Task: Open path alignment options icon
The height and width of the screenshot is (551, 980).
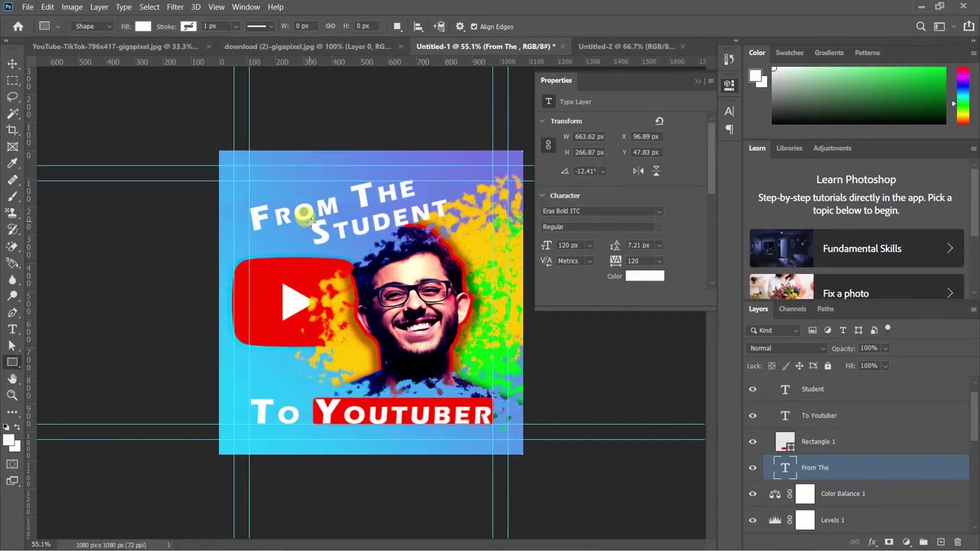Action: 418,26
